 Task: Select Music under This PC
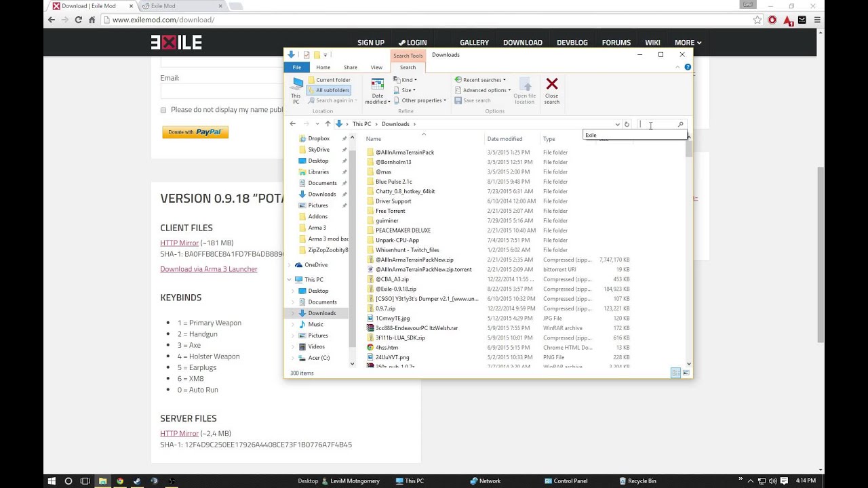(315, 324)
